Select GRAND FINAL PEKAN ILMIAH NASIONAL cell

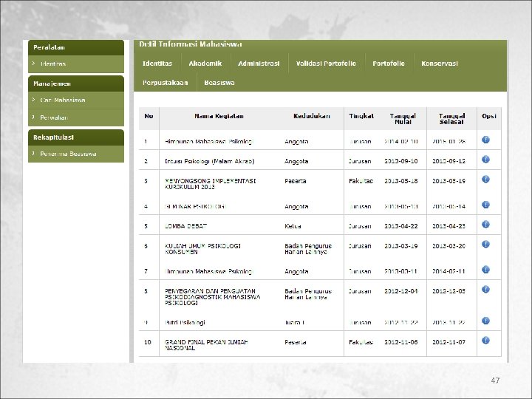(207, 345)
